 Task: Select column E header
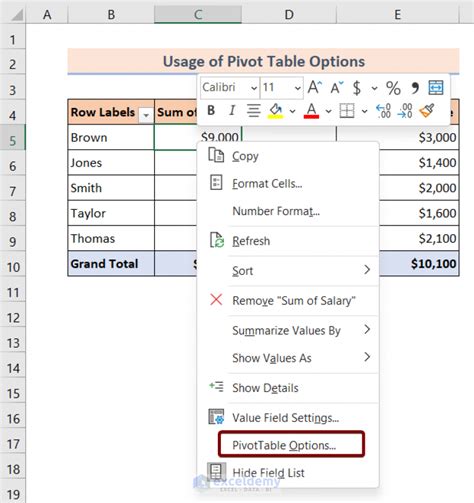coord(398,15)
